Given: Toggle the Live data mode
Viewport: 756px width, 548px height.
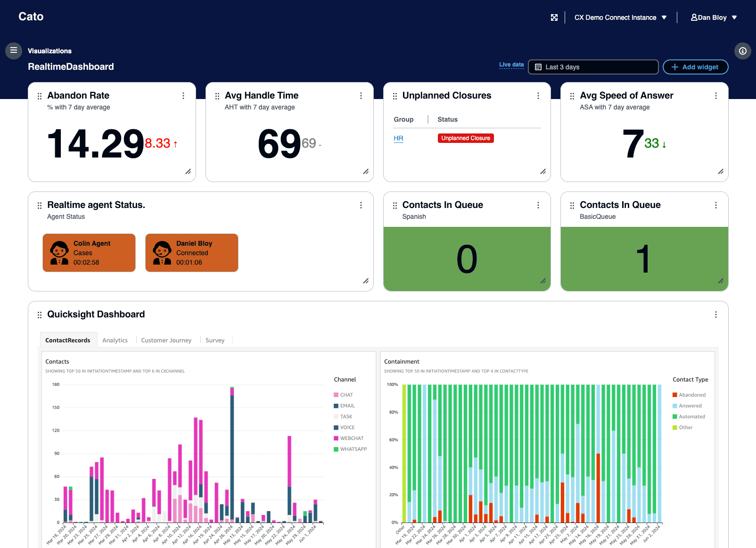Looking at the screenshot, I should tap(511, 65).
